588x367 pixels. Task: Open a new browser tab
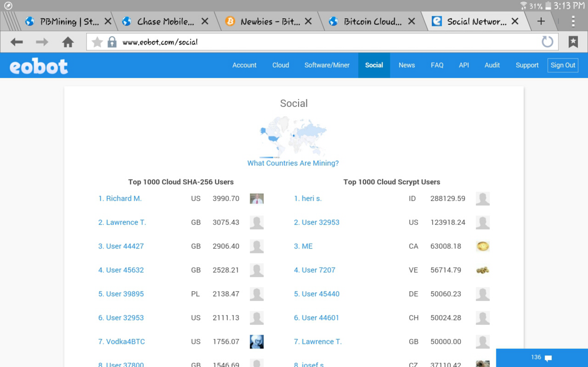pyautogui.click(x=541, y=21)
